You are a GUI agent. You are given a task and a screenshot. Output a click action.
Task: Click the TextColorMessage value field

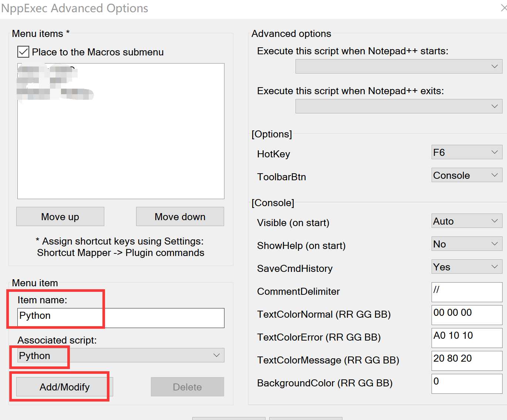coord(466,361)
